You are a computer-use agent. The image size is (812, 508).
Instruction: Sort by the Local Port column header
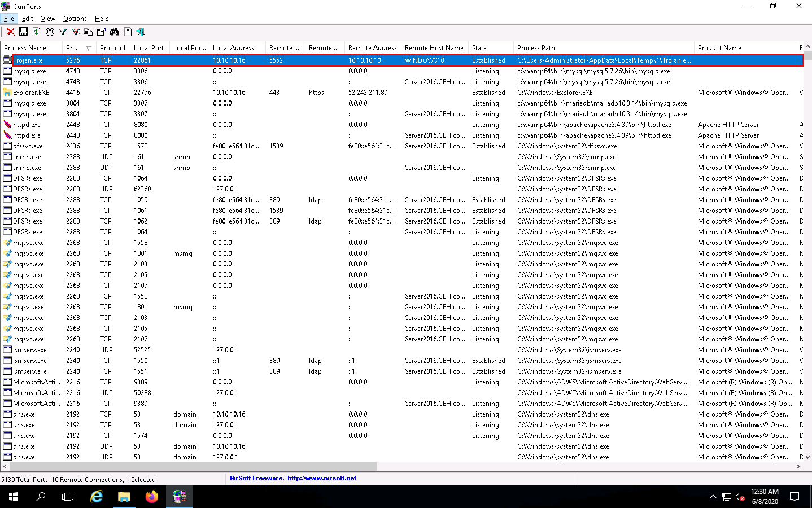tap(150, 48)
